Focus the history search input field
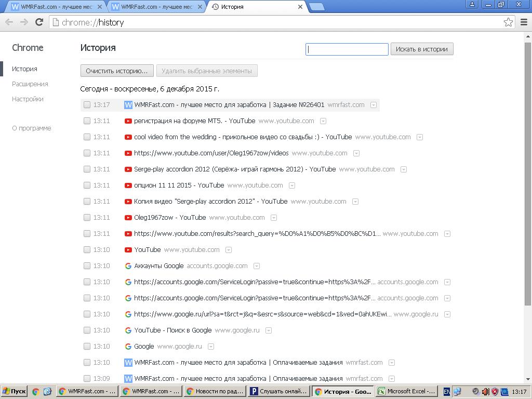Image resolution: width=532 pixels, height=399 pixels. click(x=347, y=49)
